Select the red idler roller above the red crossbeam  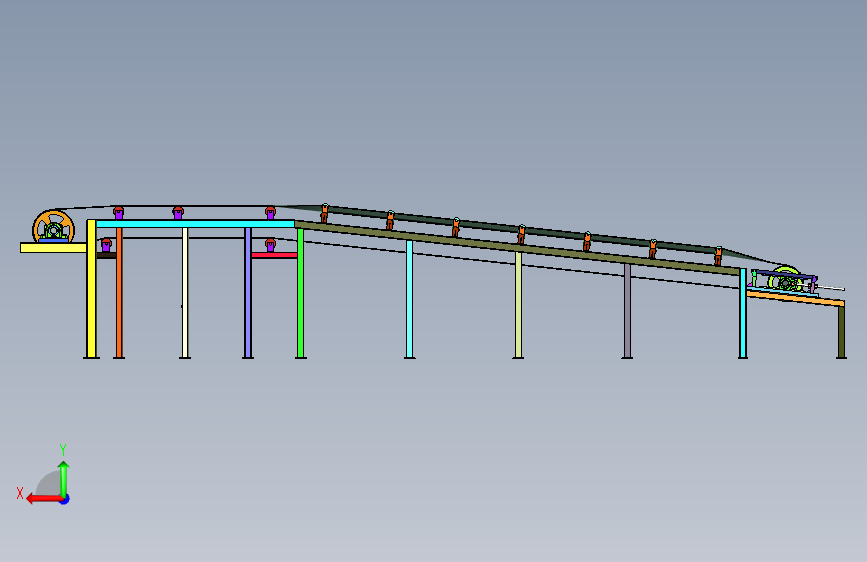coord(270,245)
